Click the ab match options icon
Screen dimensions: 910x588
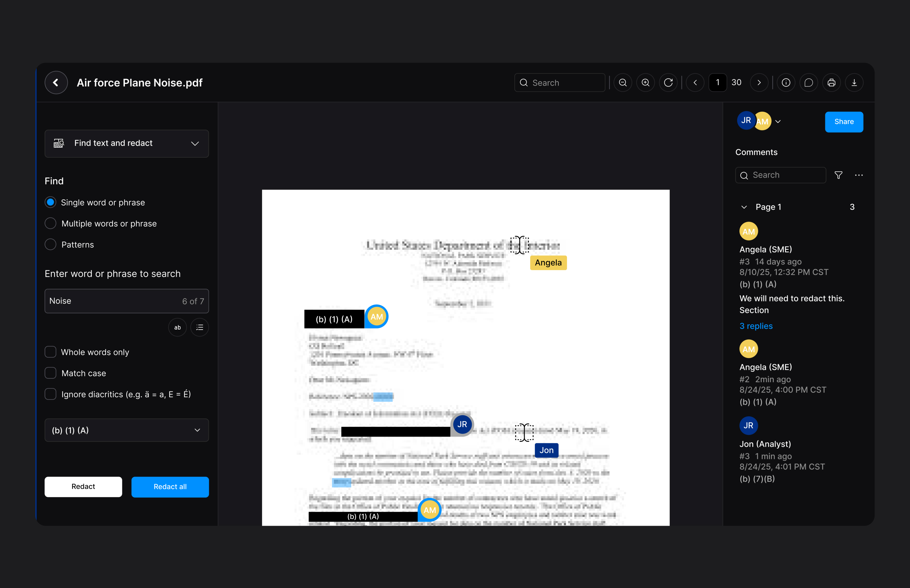tap(177, 327)
